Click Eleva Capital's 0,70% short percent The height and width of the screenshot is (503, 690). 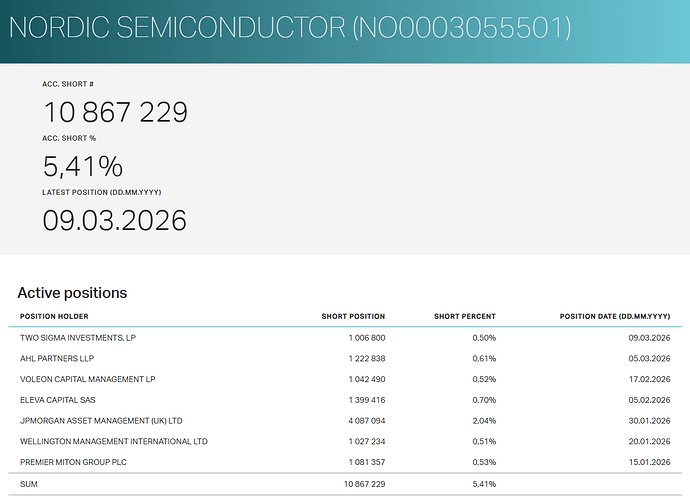[484, 400]
